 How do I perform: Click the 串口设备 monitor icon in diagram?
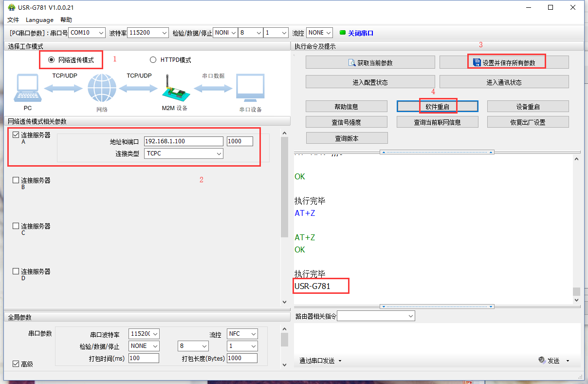(250, 88)
